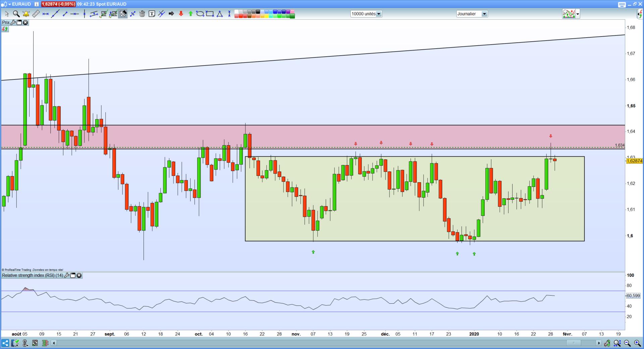Insert a red down arrow marker
Viewport: 644px width, 349px height.
pos(181,14)
